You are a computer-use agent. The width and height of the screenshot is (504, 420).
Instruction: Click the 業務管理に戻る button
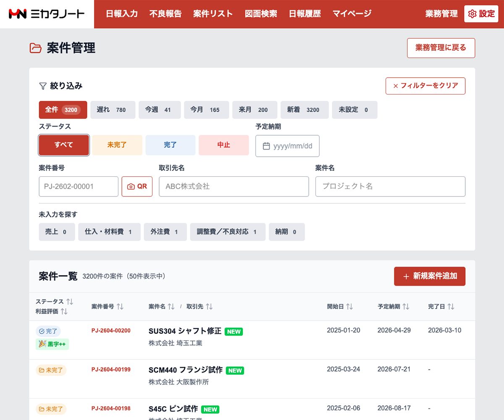[441, 48]
